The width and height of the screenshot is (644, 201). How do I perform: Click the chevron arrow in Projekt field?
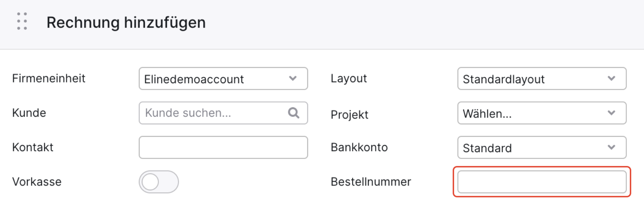[x=611, y=113]
